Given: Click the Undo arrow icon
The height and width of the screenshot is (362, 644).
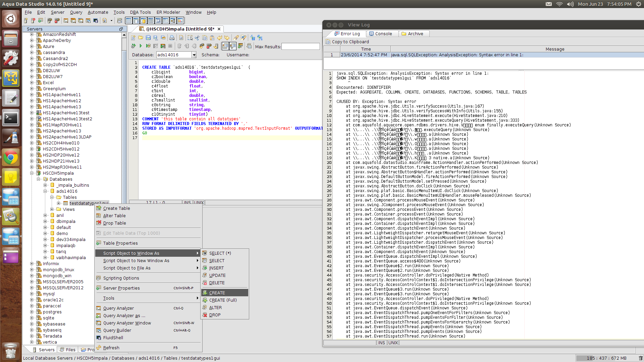Looking at the screenshot, I should click(x=219, y=38).
